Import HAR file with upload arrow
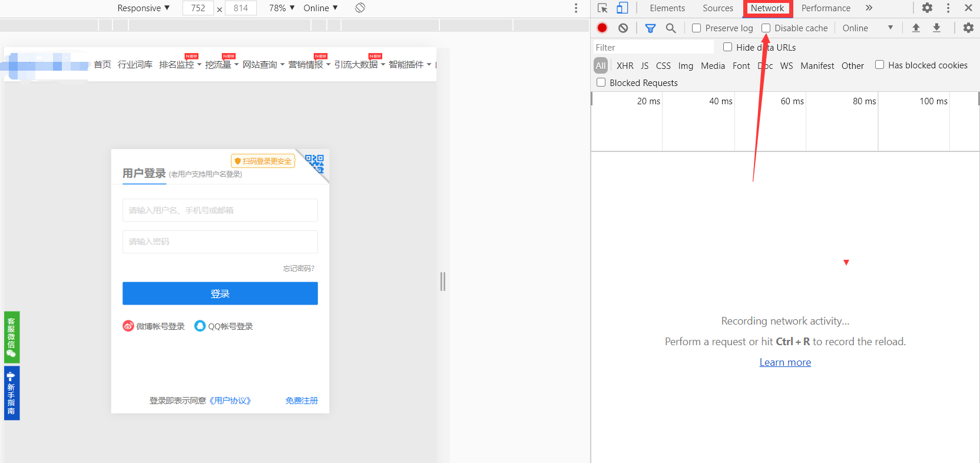Image resolution: width=980 pixels, height=463 pixels. (916, 28)
